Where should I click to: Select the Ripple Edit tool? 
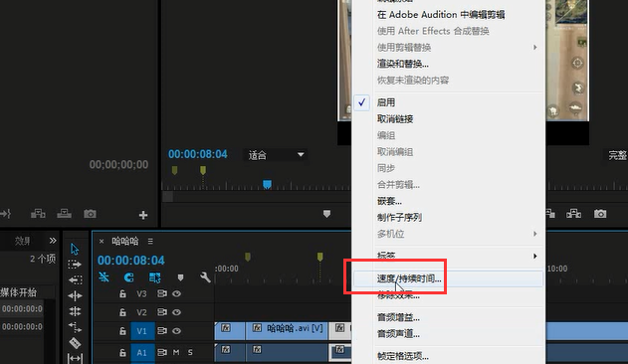tap(75, 296)
